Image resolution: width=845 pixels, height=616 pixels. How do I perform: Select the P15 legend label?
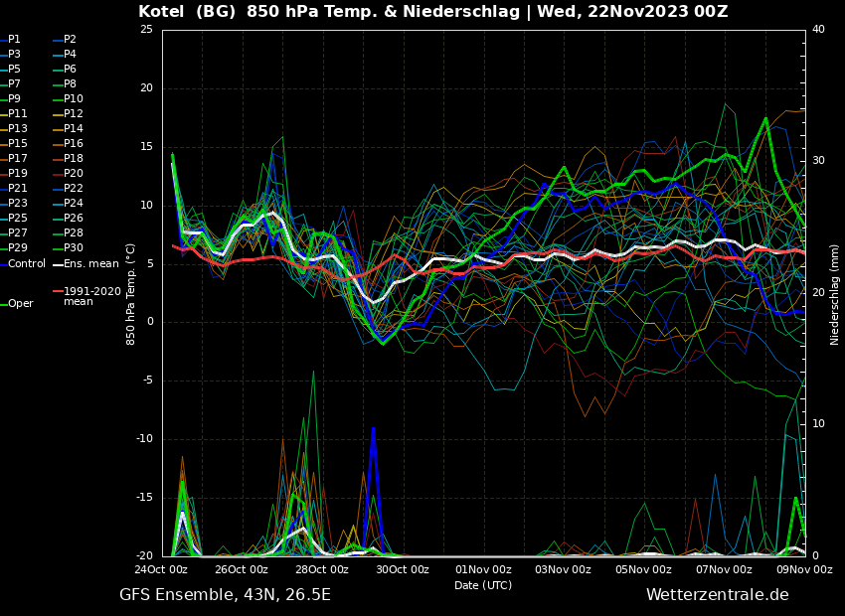(17, 144)
